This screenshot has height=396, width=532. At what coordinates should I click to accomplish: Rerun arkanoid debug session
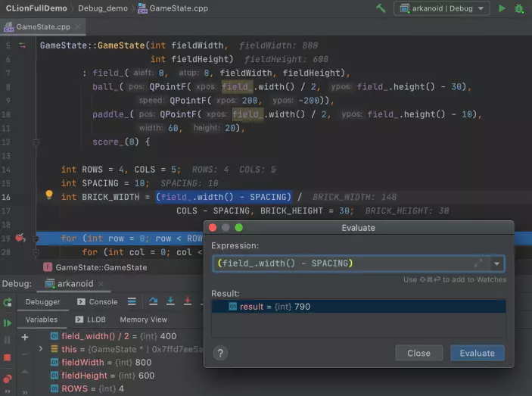[8, 302]
